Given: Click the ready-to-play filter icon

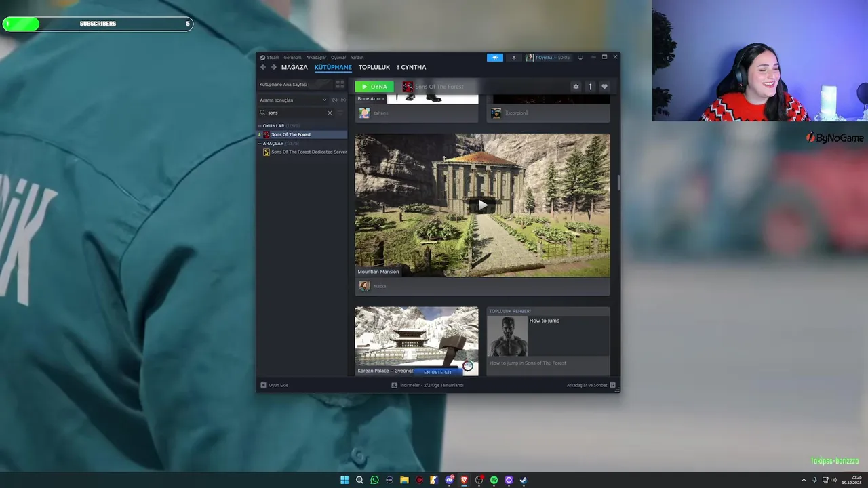Looking at the screenshot, I should point(343,100).
